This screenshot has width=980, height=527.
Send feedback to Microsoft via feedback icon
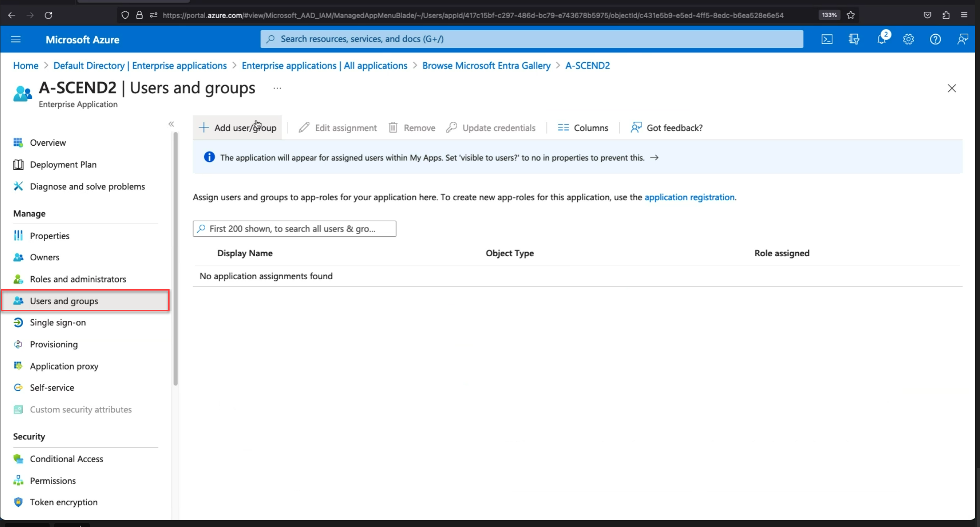pyautogui.click(x=963, y=39)
